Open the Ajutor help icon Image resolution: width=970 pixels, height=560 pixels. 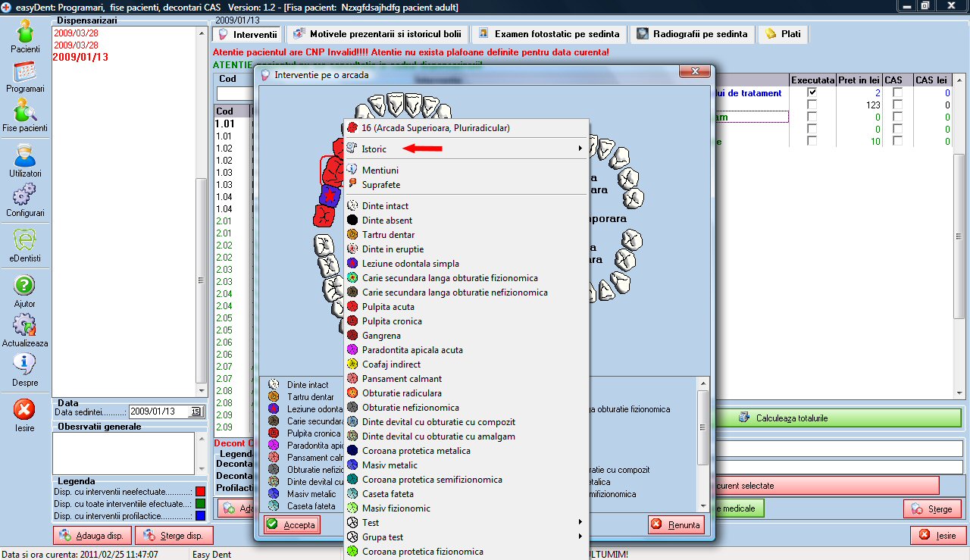point(25,287)
